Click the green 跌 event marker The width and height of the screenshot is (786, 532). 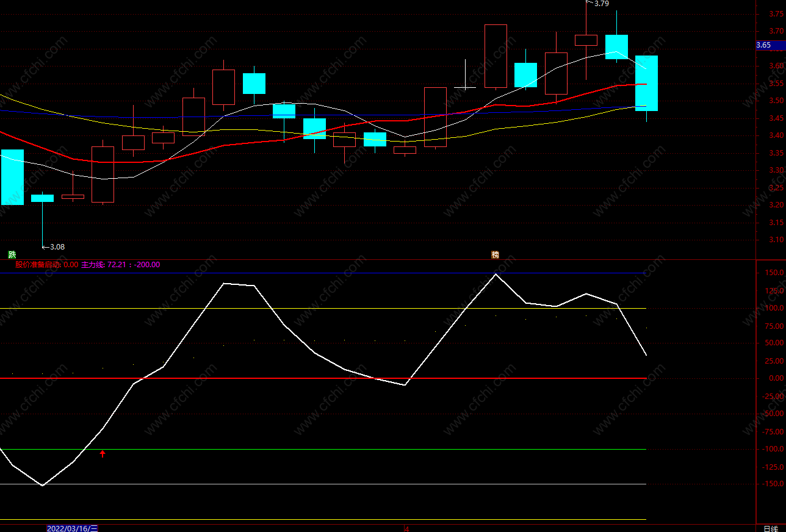point(12,254)
